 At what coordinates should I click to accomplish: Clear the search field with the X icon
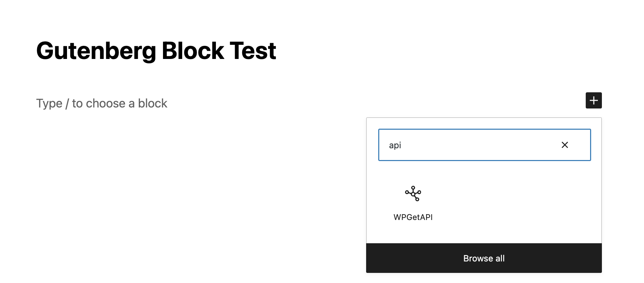click(565, 145)
